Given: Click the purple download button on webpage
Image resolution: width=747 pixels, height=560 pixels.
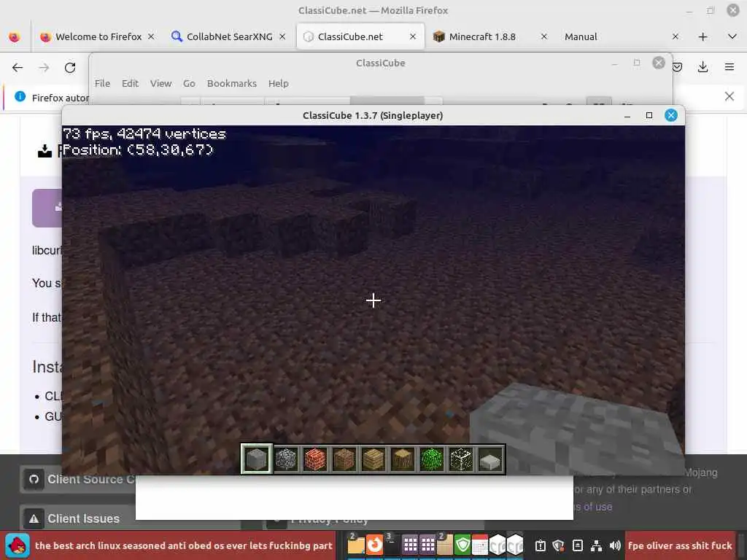Looking at the screenshot, I should [x=47, y=208].
